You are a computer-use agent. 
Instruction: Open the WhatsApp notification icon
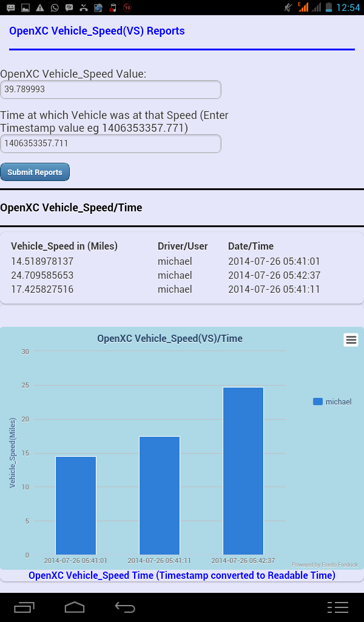(54, 7)
